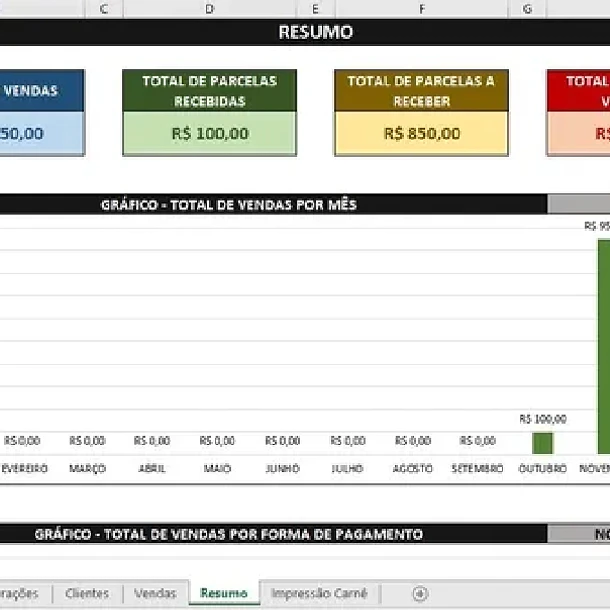Open the Impressão Carnê sheet tab
Screen dimensions: 610x610
pyautogui.click(x=319, y=594)
